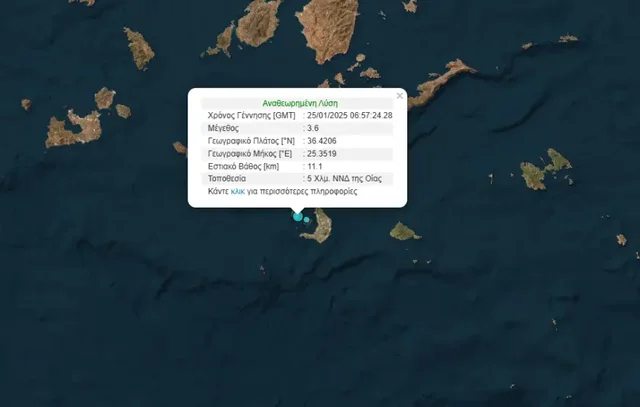Image resolution: width=640 pixels, height=407 pixels.
Task: Select the origin time value 25/01/2025 06:57:24.28
Action: point(350,115)
